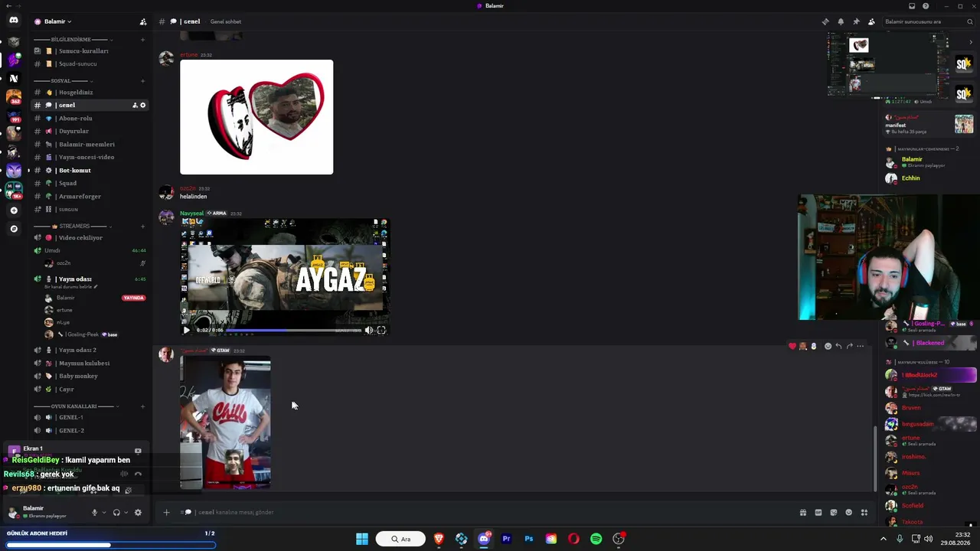Add a reaction to the hovered message
The height and width of the screenshot is (551, 980).
(828, 346)
